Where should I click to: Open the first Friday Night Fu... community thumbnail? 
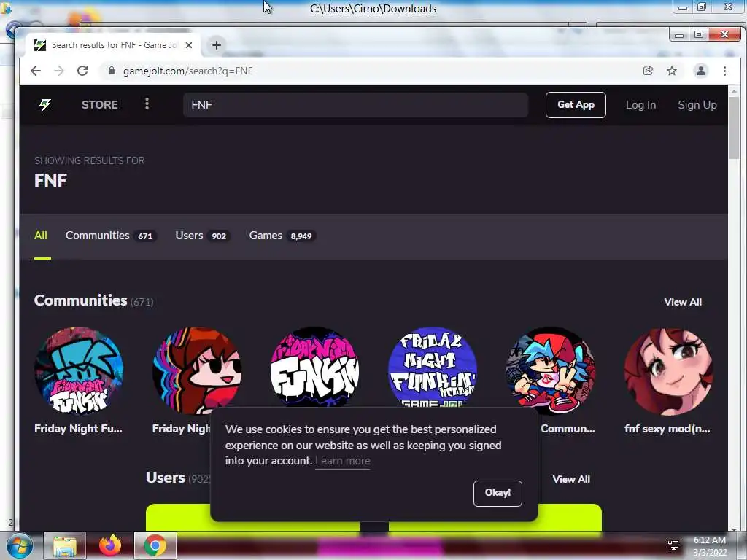tap(79, 371)
